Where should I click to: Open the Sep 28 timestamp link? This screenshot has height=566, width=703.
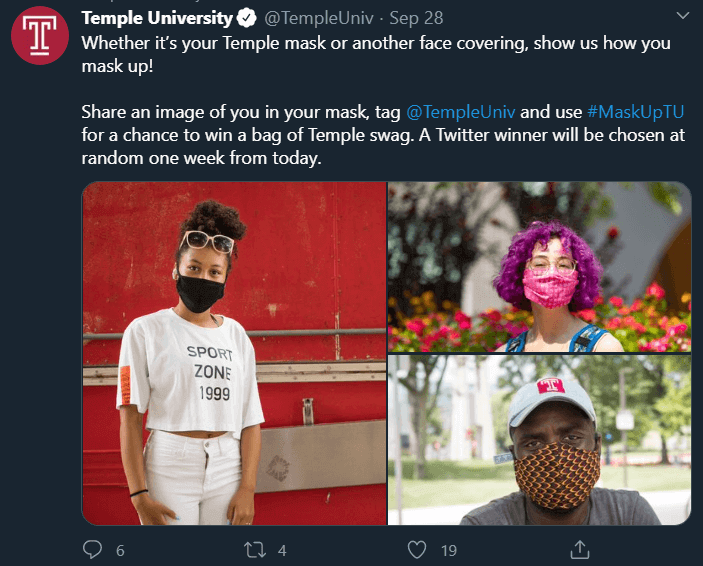click(414, 18)
